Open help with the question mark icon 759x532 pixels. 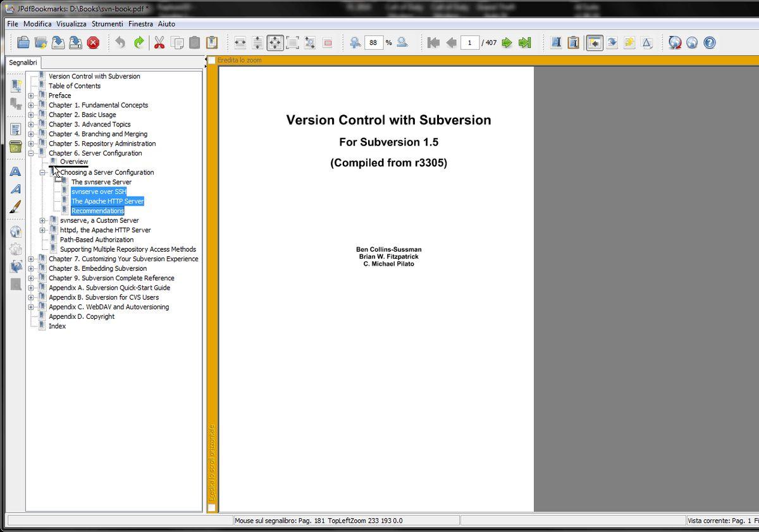click(x=710, y=42)
